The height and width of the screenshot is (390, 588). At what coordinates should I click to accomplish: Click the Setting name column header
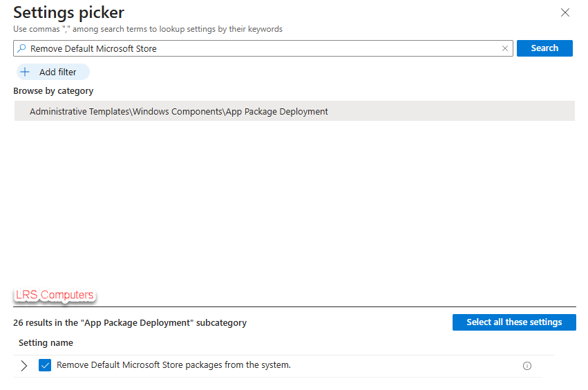[x=46, y=343]
